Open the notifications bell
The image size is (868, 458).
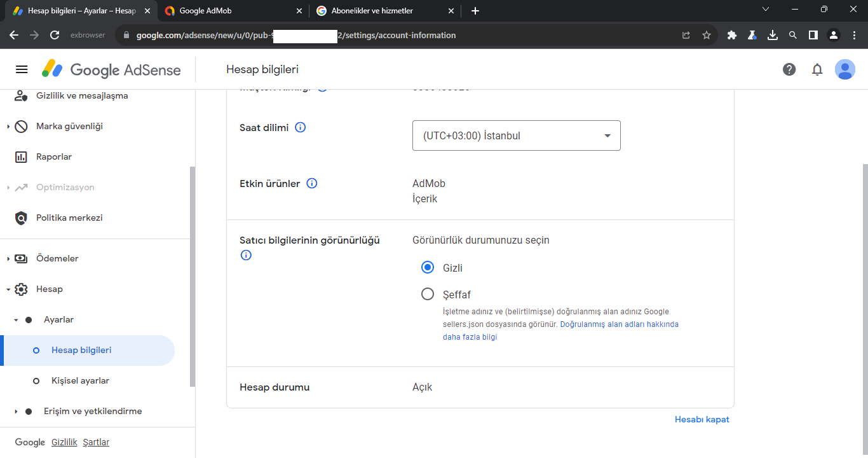(x=817, y=69)
